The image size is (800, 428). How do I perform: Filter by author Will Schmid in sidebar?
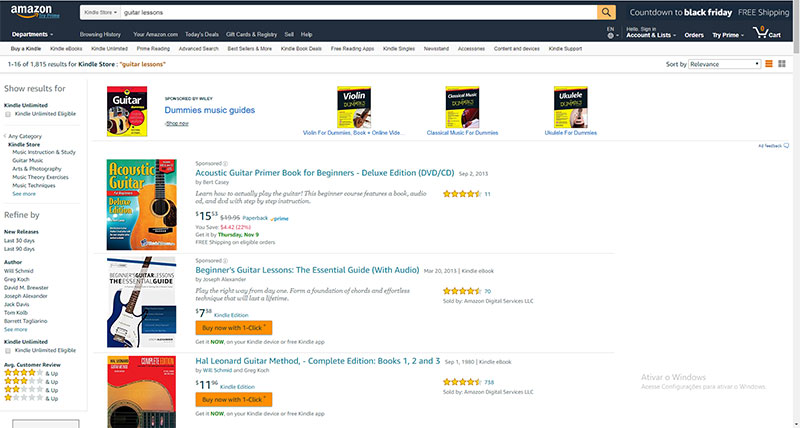pyautogui.click(x=18, y=271)
